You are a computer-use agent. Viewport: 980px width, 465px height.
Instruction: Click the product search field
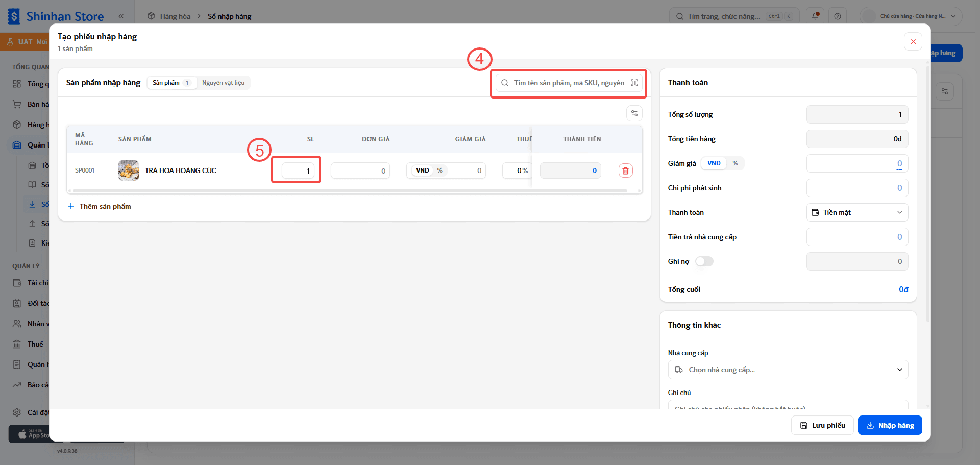569,83
